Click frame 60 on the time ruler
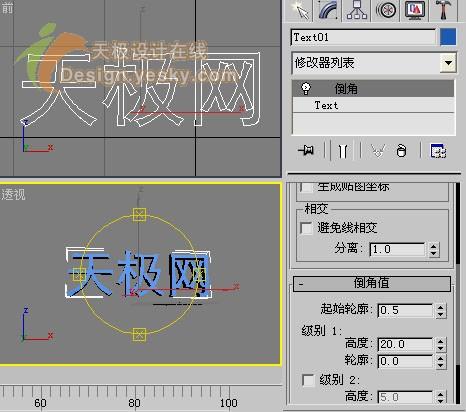The width and height of the screenshot is (466, 412). (x=40, y=403)
